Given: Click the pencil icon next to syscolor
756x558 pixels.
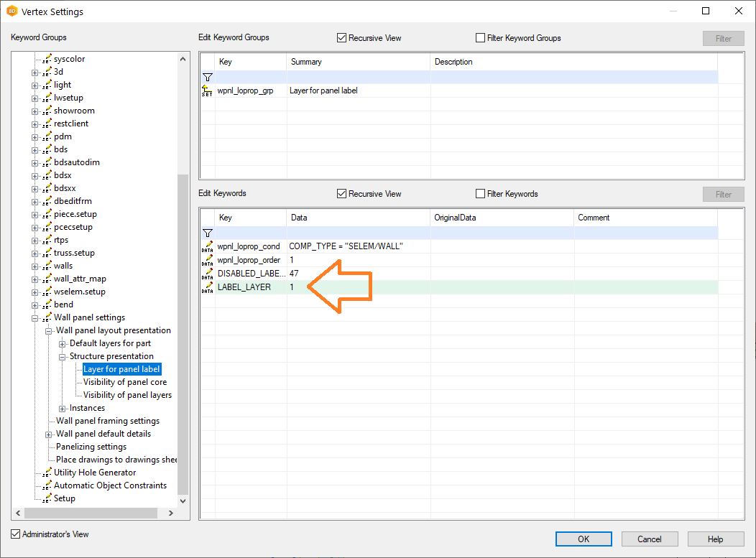Looking at the screenshot, I should [47, 59].
